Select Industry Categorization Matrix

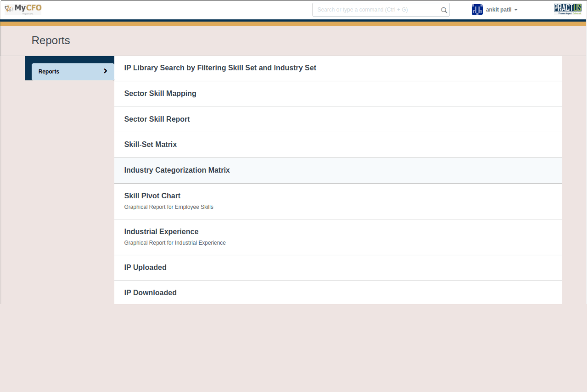(x=177, y=170)
